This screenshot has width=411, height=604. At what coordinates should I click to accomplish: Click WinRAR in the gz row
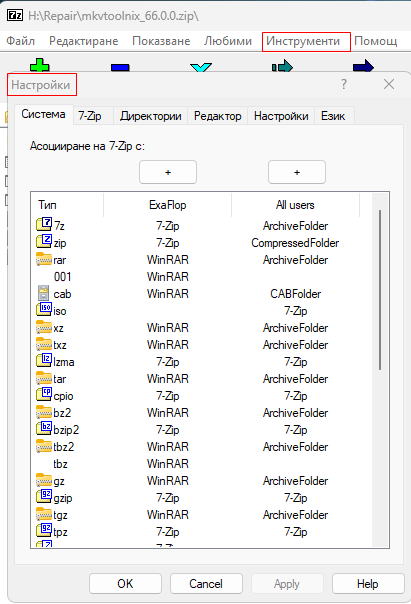(x=168, y=481)
